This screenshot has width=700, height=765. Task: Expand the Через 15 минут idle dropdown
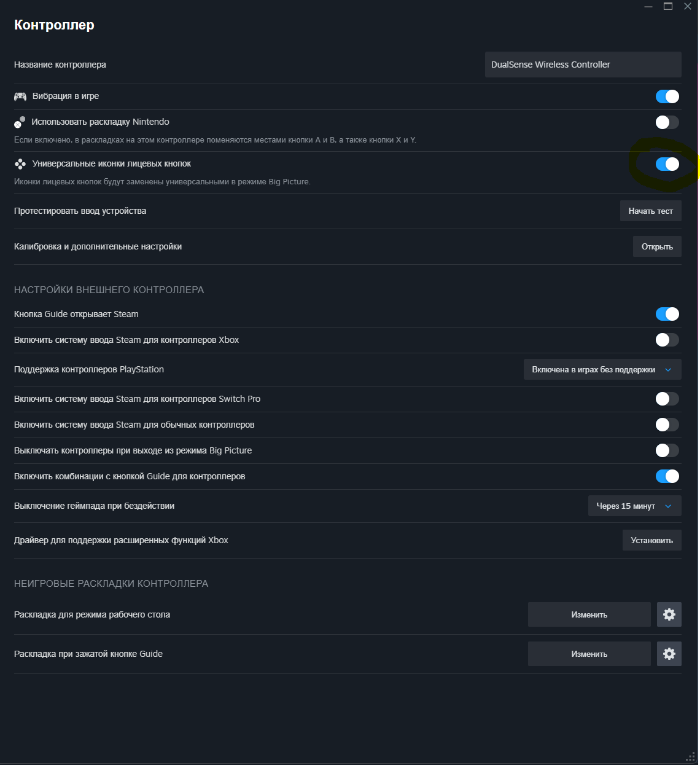point(634,506)
